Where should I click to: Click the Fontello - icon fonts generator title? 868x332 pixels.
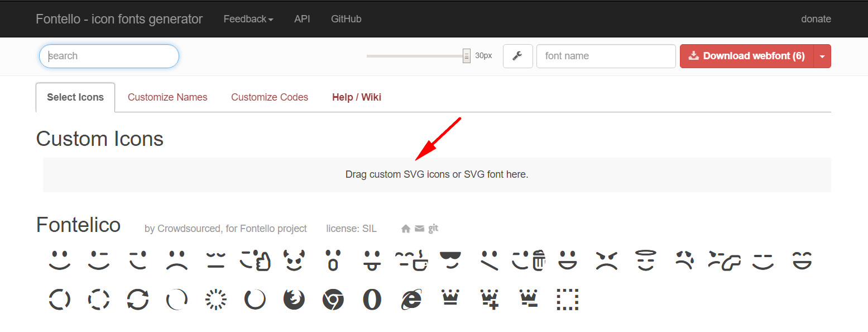(x=119, y=19)
